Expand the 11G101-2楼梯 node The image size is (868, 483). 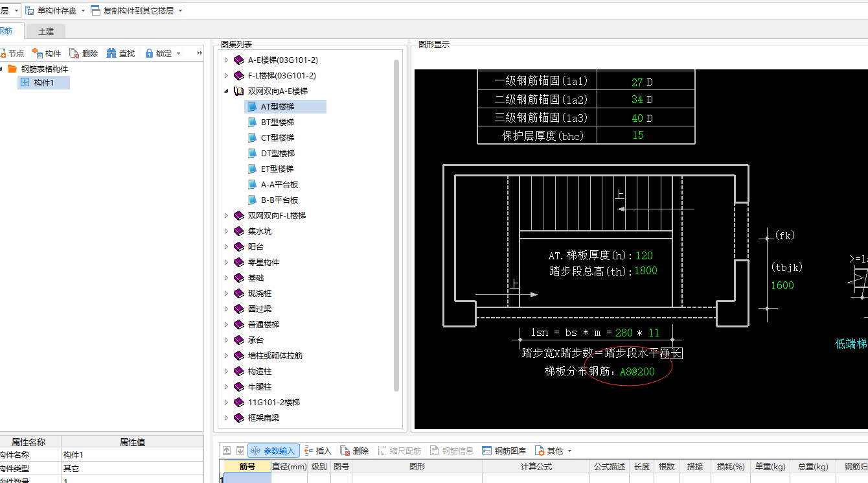(x=226, y=402)
